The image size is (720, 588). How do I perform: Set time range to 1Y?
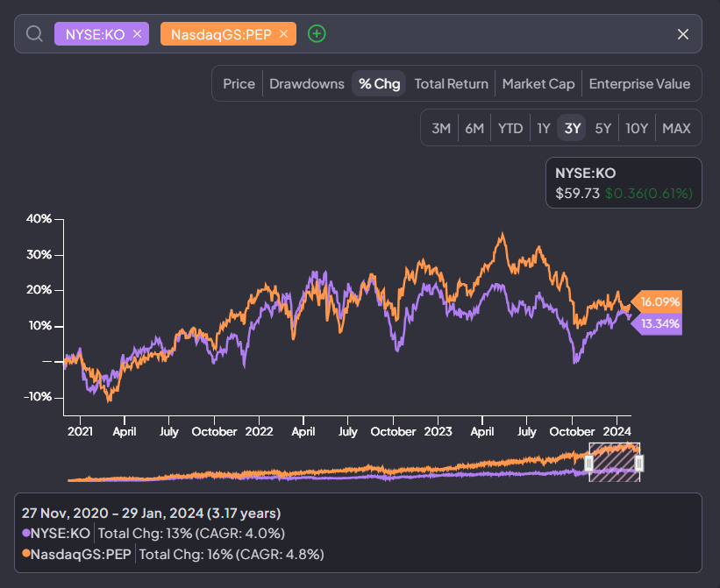coord(544,128)
